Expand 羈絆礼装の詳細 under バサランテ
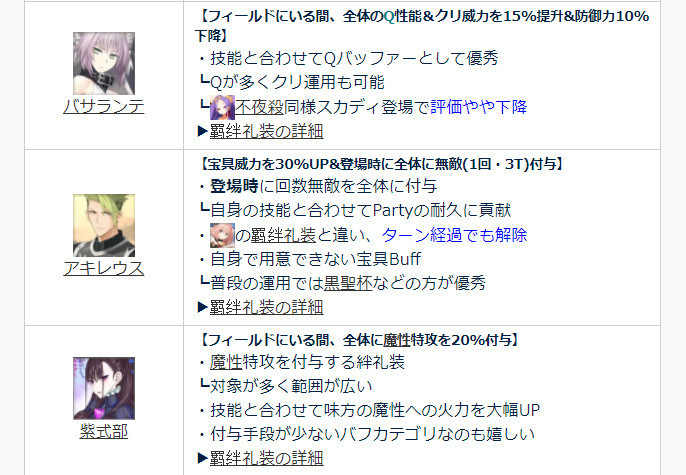 pos(266,131)
